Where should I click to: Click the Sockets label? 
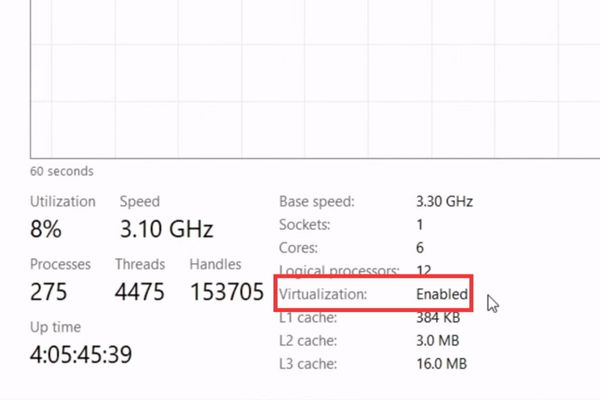pyautogui.click(x=304, y=225)
